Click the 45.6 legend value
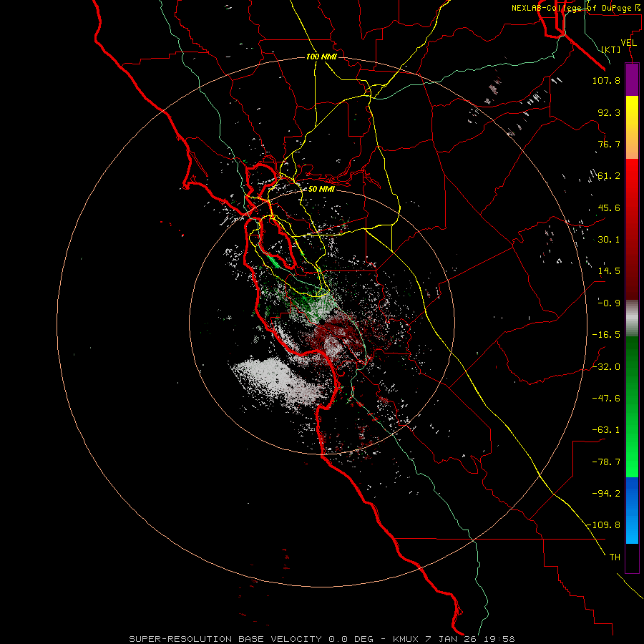This screenshot has height=644, width=644. click(609, 208)
